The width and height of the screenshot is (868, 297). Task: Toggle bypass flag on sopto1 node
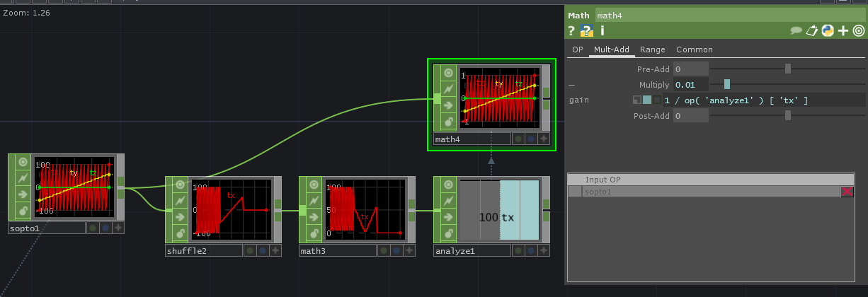pyautogui.click(x=23, y=177)
